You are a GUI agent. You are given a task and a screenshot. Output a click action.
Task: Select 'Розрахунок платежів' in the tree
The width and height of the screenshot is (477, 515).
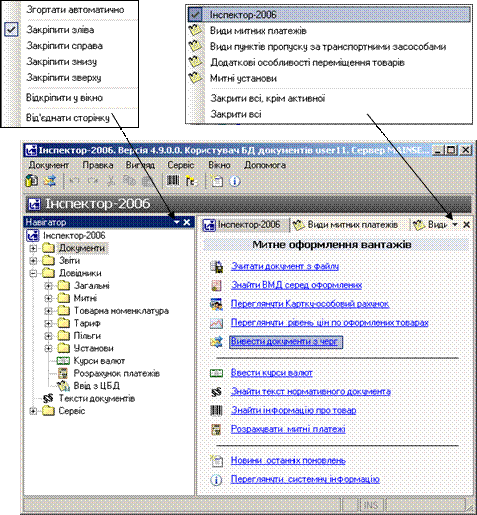pos(117,373)
